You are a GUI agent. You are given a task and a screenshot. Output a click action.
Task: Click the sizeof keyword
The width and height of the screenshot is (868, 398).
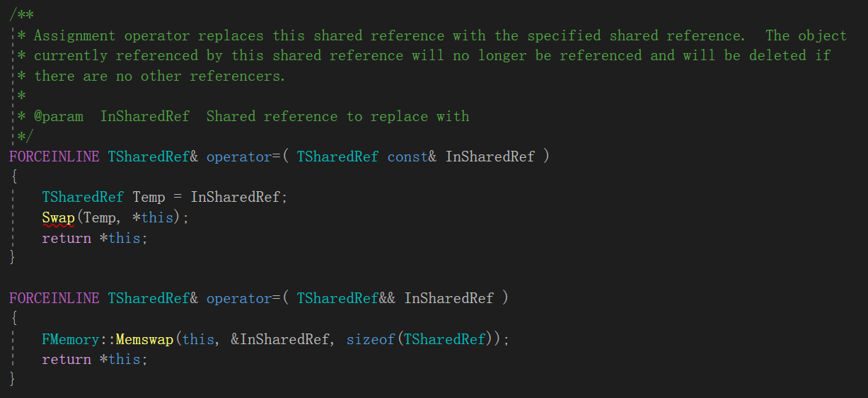click(371, 339)
